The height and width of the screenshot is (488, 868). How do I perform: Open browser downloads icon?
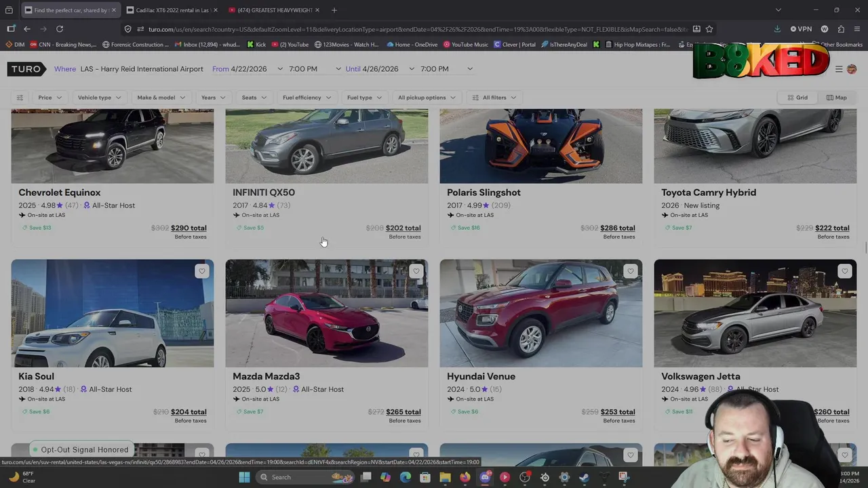(x=777, y=29)
